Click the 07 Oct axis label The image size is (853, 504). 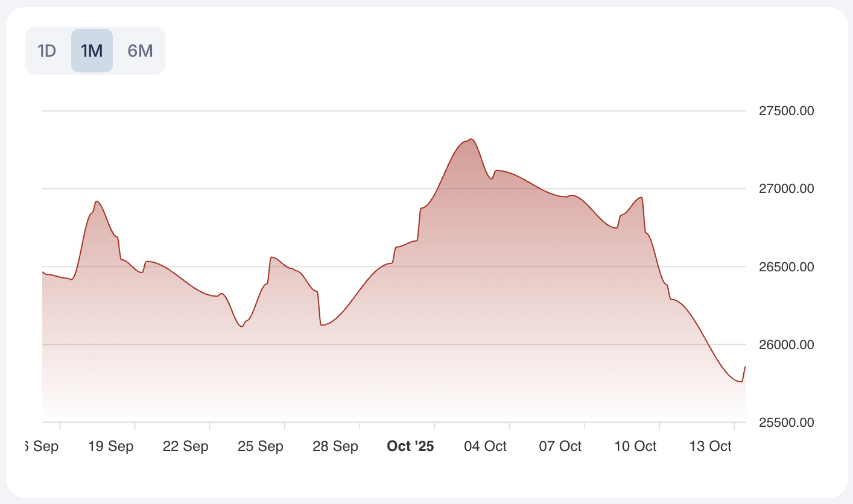(560, 447)
